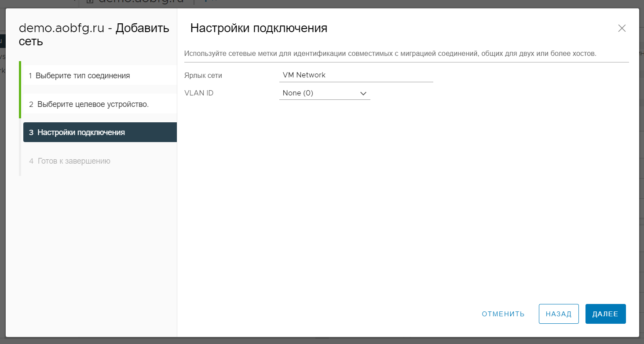The width and height of the screenshot is (644, 344).
Task: Close the Add Network dialog with X
Action: click(622, 28)
